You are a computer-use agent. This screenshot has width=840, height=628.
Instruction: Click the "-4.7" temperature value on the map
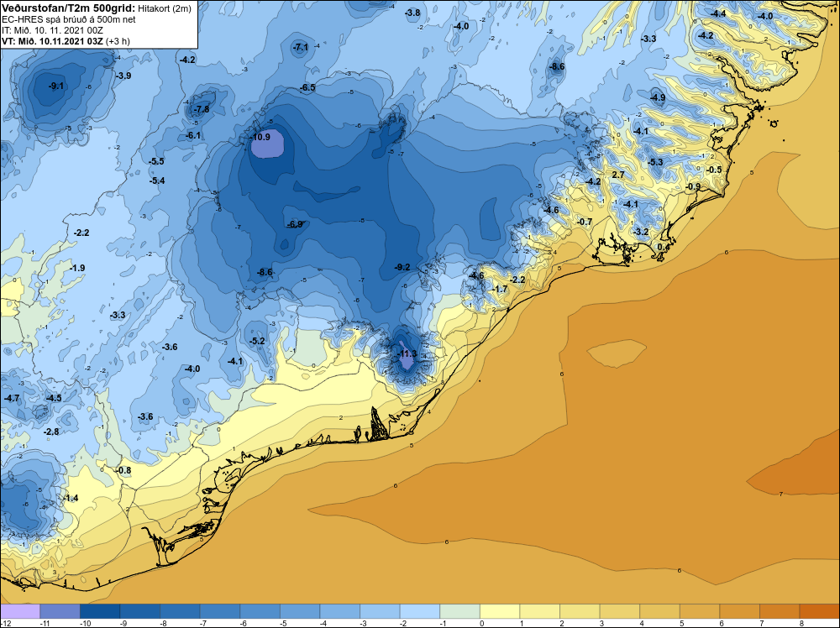pyautogui.click(x=11, y=398)
